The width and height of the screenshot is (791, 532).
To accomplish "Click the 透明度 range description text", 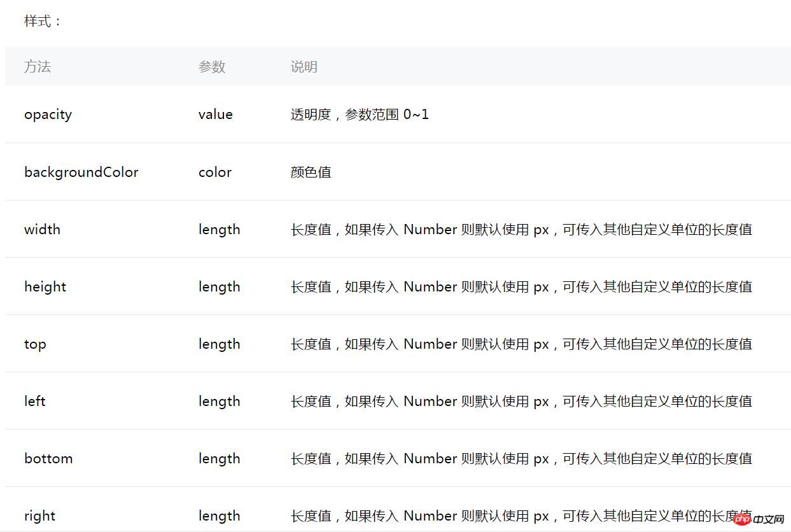I will [x=360, y=115].
